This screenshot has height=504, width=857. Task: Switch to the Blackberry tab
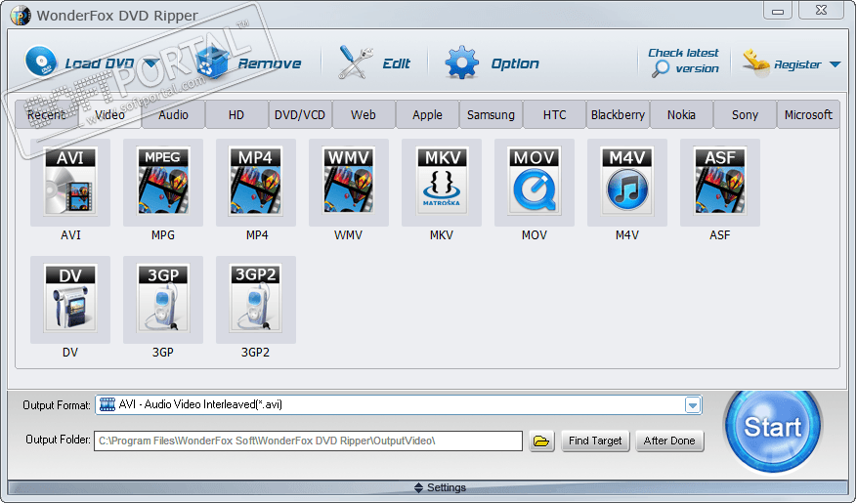click(x=618, y=114)
